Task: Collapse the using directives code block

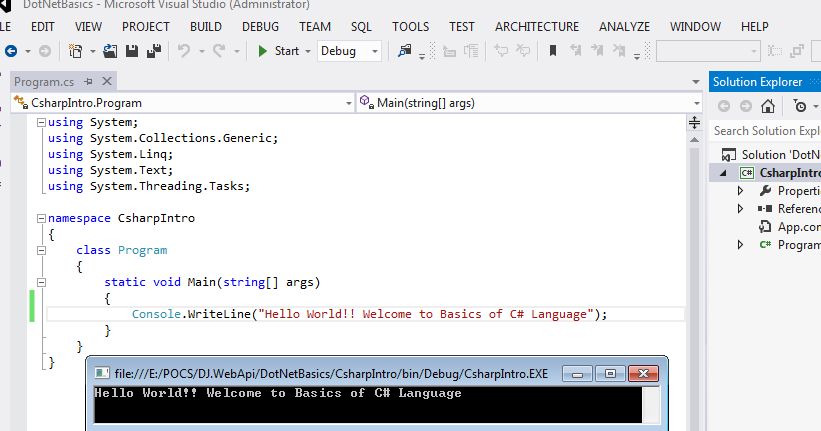Action: point(40,122)
